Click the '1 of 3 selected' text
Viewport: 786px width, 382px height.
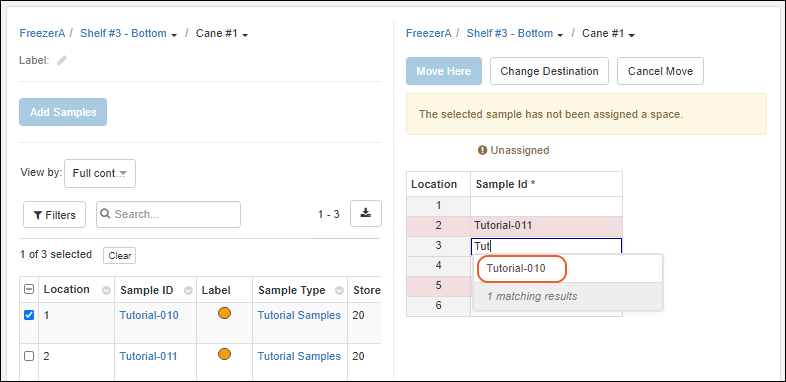[x=56, y=255]
